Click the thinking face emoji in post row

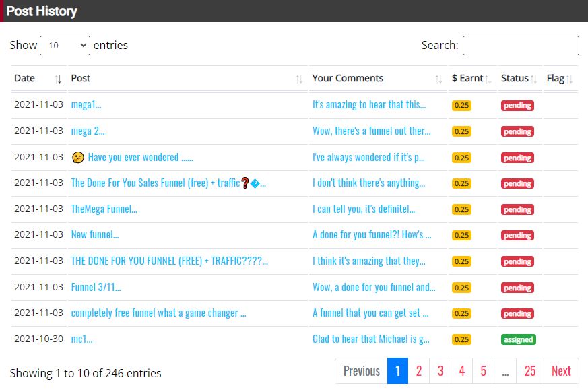[78, 157]
